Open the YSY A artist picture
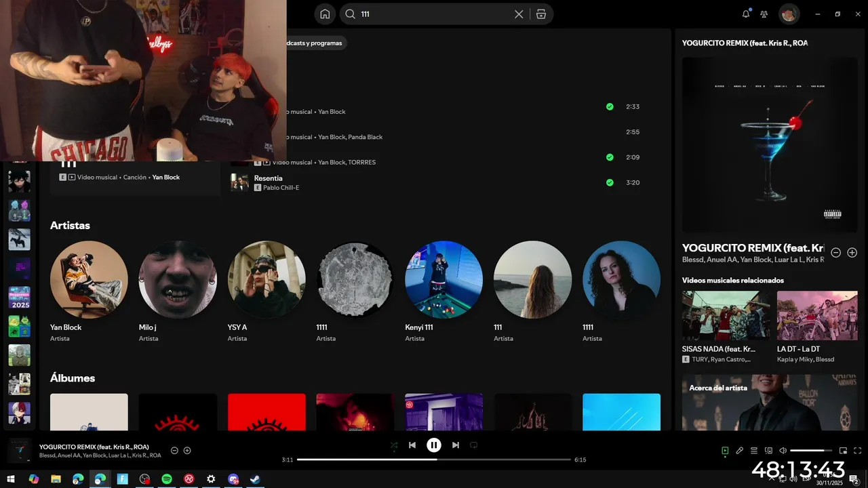868x488 pixels. [267, 280]
